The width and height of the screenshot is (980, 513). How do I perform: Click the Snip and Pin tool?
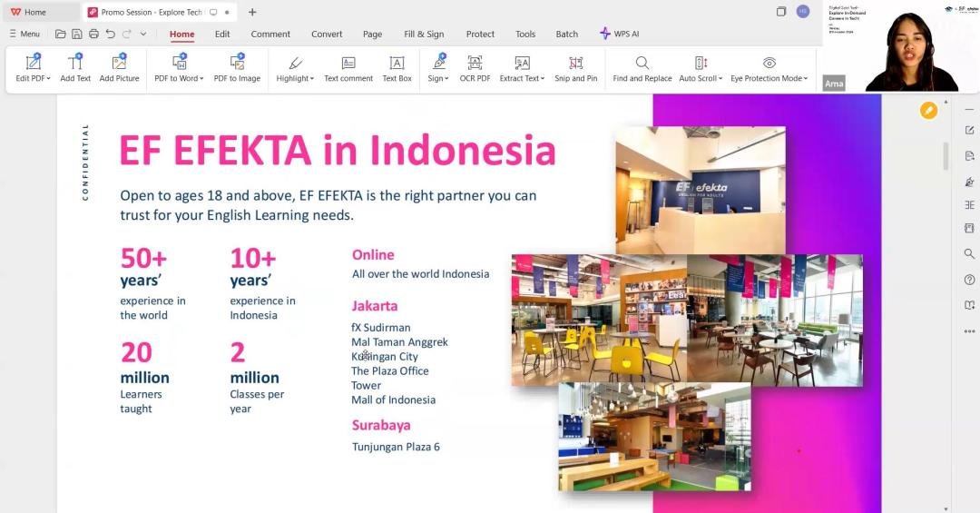(x=575, y=68)
